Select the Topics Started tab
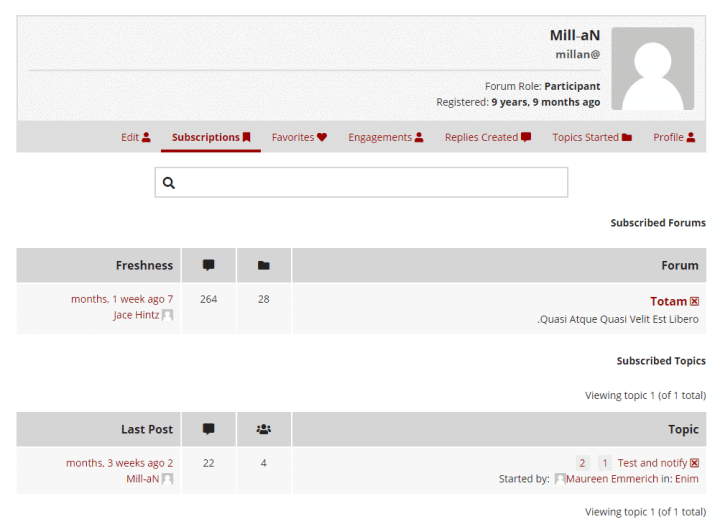Image resolution: width=720 pixels, height=532 pixels. pos(592,137)
